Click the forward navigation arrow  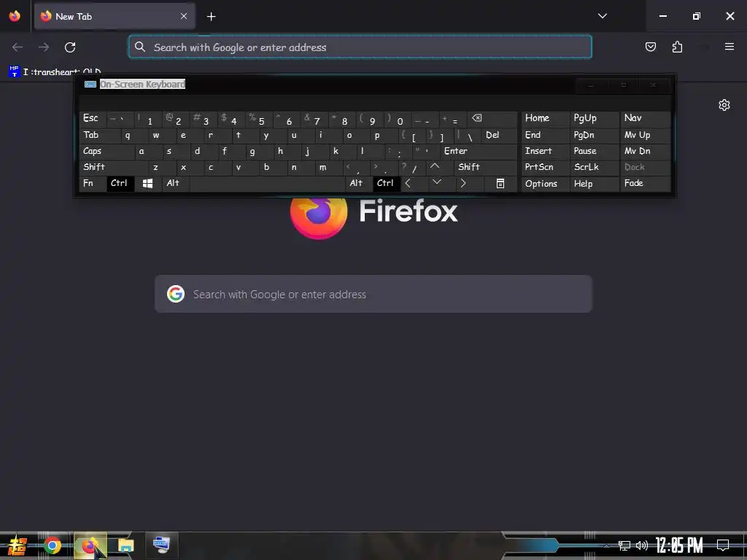44,47
